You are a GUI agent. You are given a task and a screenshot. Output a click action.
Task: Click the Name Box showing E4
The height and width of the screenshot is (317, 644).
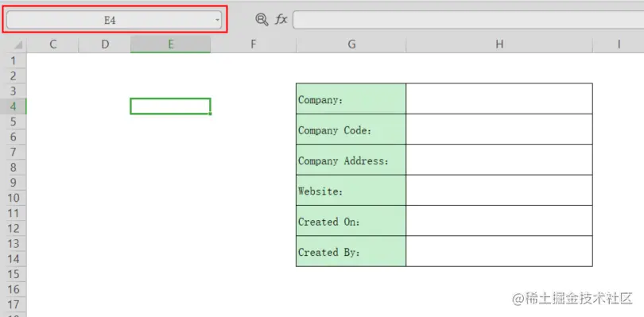point(114,20)
